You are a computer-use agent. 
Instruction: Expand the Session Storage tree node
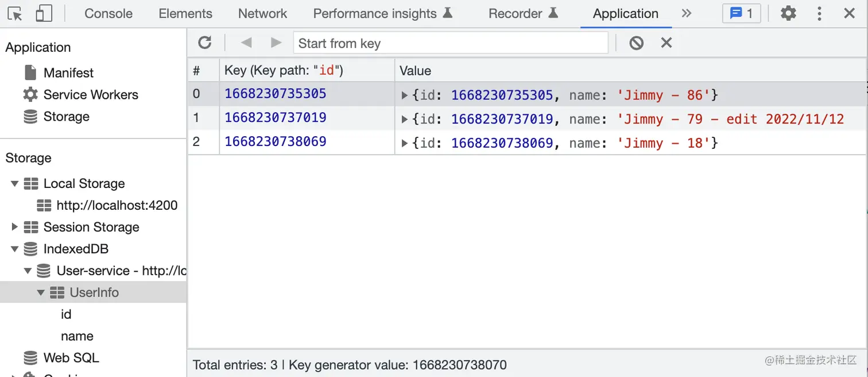[14, 227]
